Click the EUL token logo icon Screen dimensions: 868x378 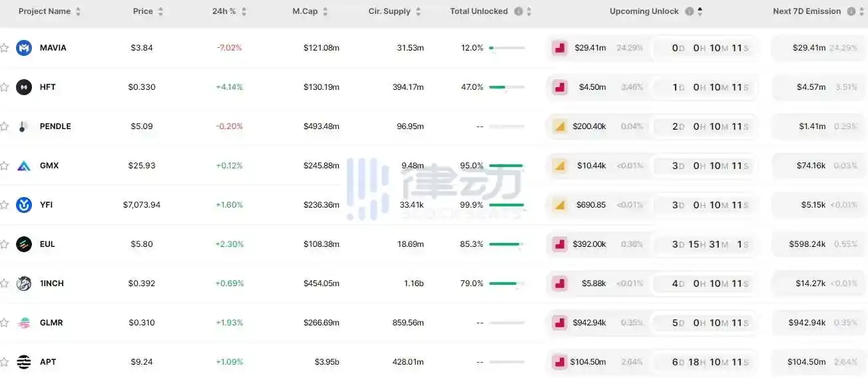coord(24,244)
